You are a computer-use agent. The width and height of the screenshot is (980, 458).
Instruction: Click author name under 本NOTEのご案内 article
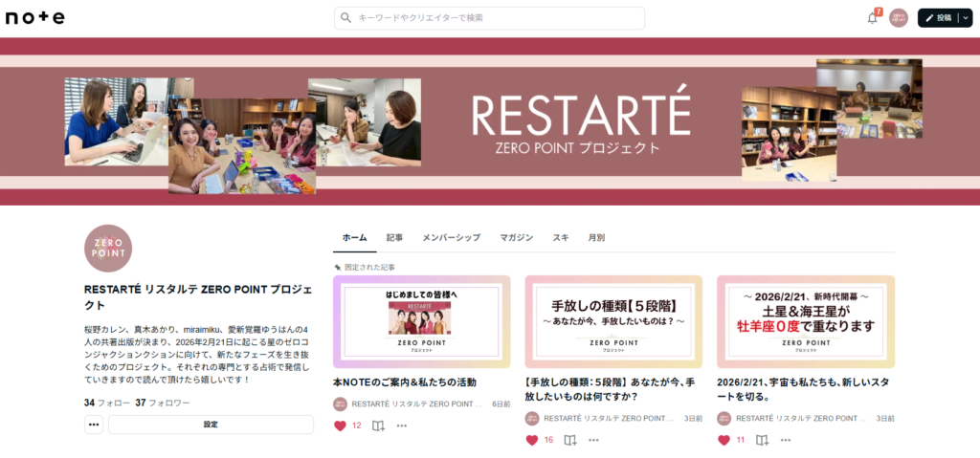pos(417,404)
